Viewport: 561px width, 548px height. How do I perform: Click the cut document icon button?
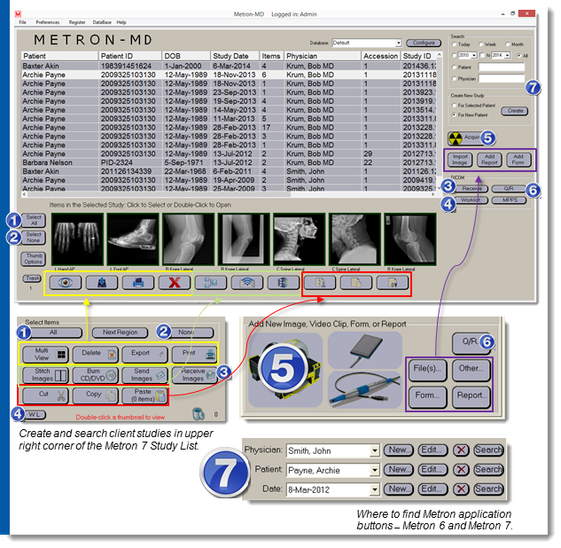click(x=320, y=283)
